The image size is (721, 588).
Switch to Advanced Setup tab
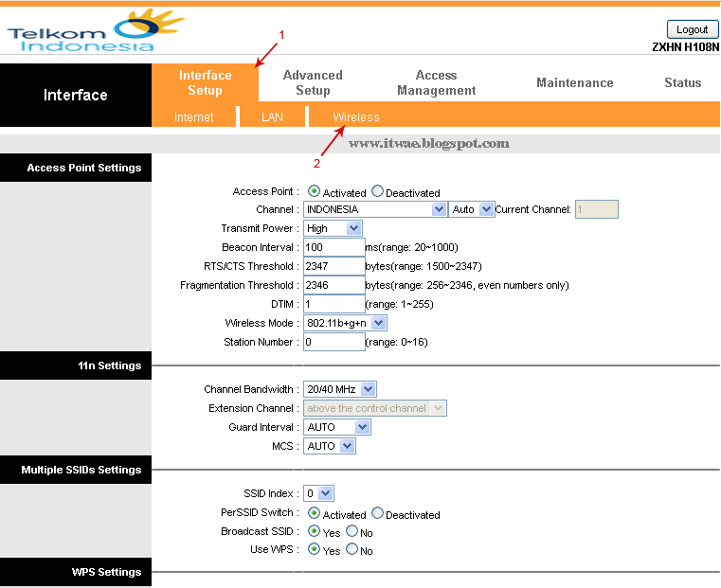pyautogui.click(x=313, y=82)
